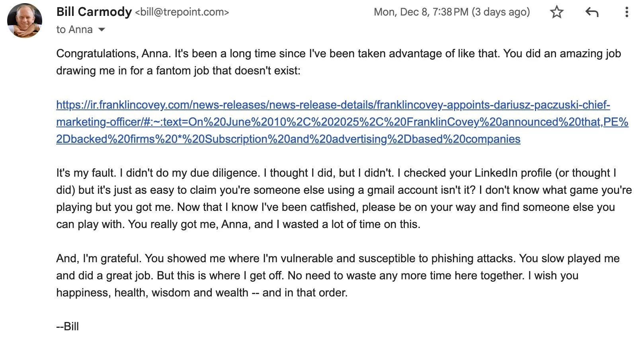Click the line "happiness, health, wisdom and wealth"

coord(202,293)
